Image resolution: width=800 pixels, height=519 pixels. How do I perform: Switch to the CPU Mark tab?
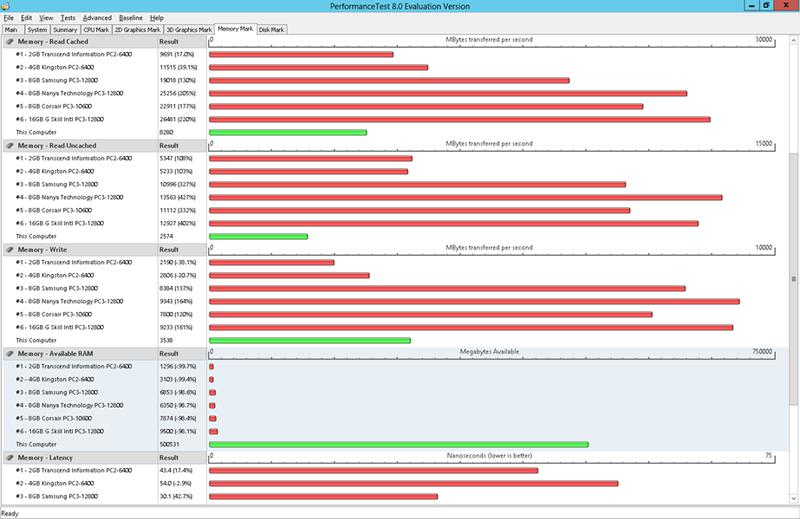(x=96, y=30)
